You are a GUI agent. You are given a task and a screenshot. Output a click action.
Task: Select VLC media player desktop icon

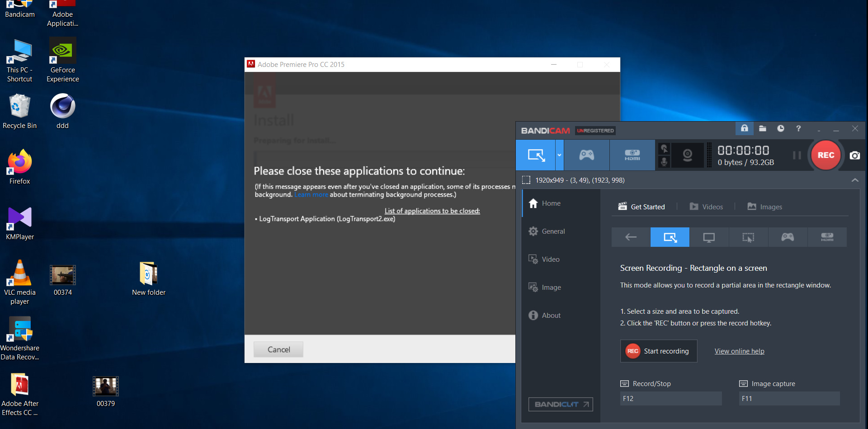tap(19, 283)
